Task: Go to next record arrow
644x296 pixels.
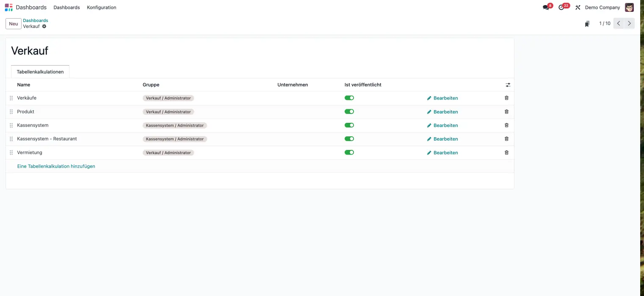Action: (630, 23)
